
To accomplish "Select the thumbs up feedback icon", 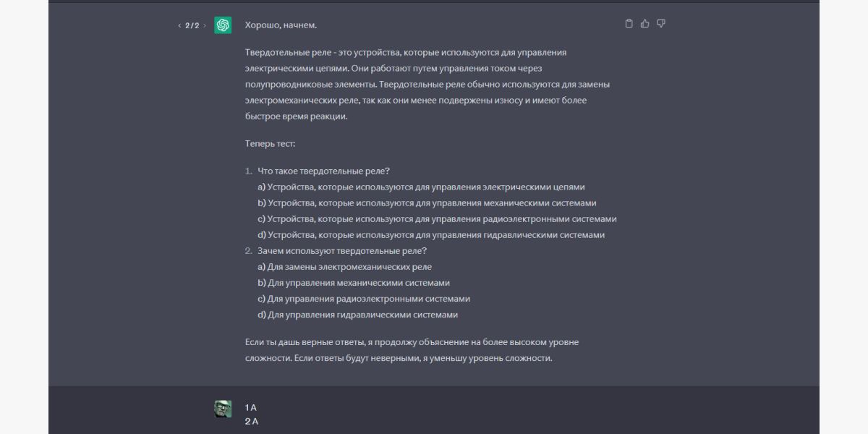I will click(644, 22).
